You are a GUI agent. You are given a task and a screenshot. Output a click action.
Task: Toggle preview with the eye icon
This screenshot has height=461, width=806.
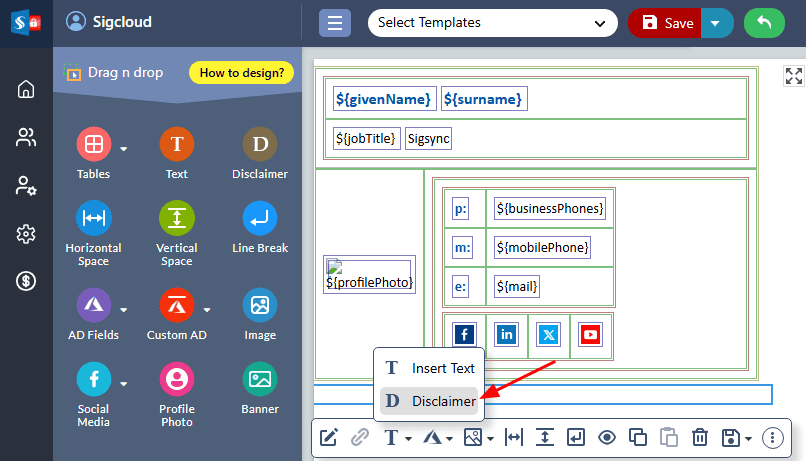606,437
